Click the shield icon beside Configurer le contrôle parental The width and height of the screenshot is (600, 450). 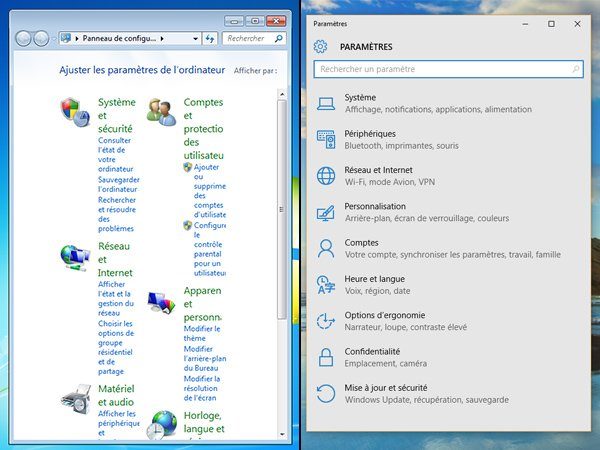point(188,225)
